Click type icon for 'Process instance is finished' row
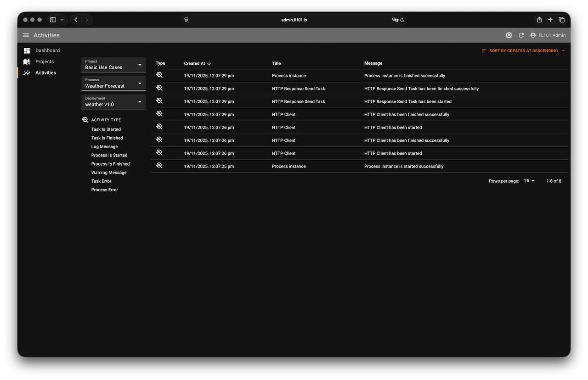588x380 pixels. coord(159,75)
